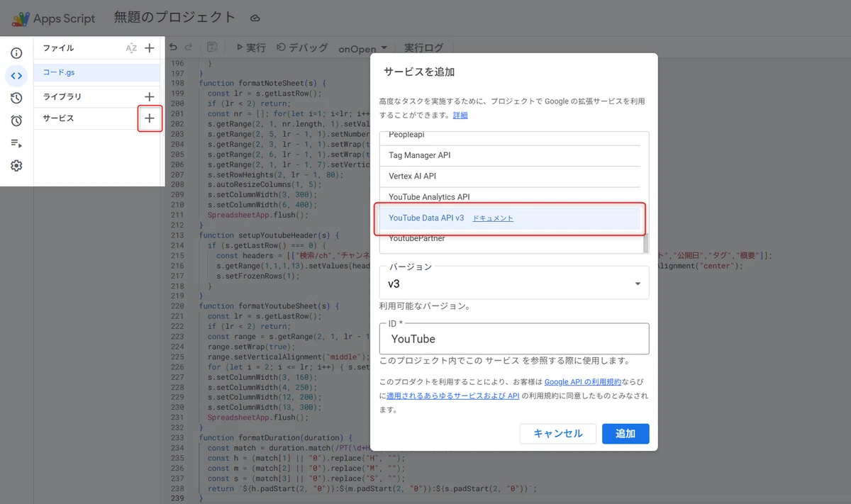Select YoutubePartner in service list
Viewport: 851px width, 504px height.
point(510,240)
